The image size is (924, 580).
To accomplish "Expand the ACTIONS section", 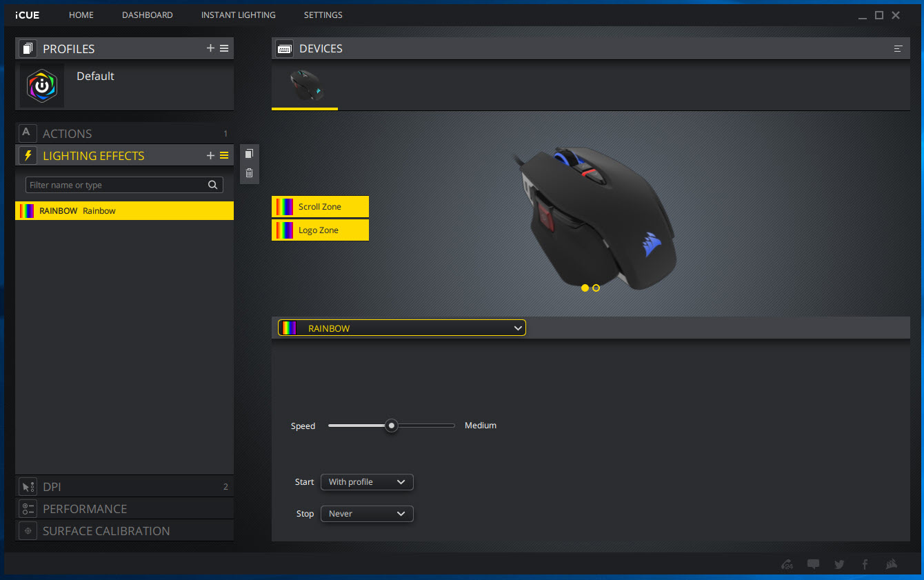I will (x=124, y=133).
